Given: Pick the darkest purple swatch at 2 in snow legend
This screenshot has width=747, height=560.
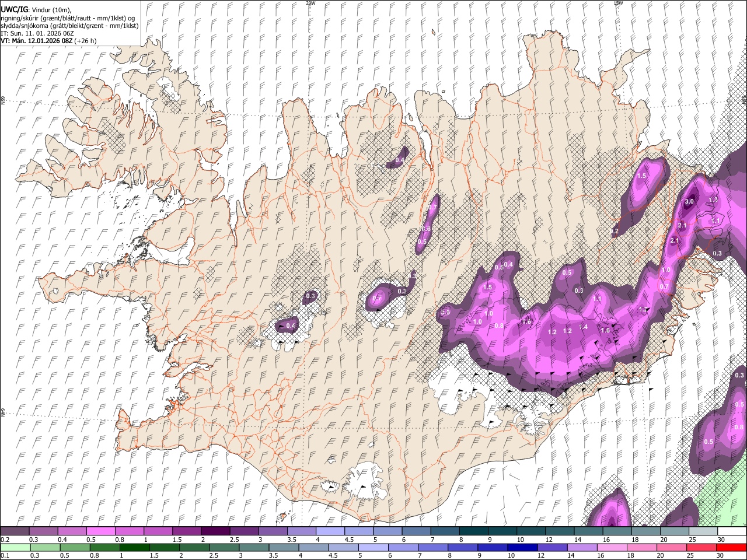Looking at the screenshot, I should click(x=215, y=531).
